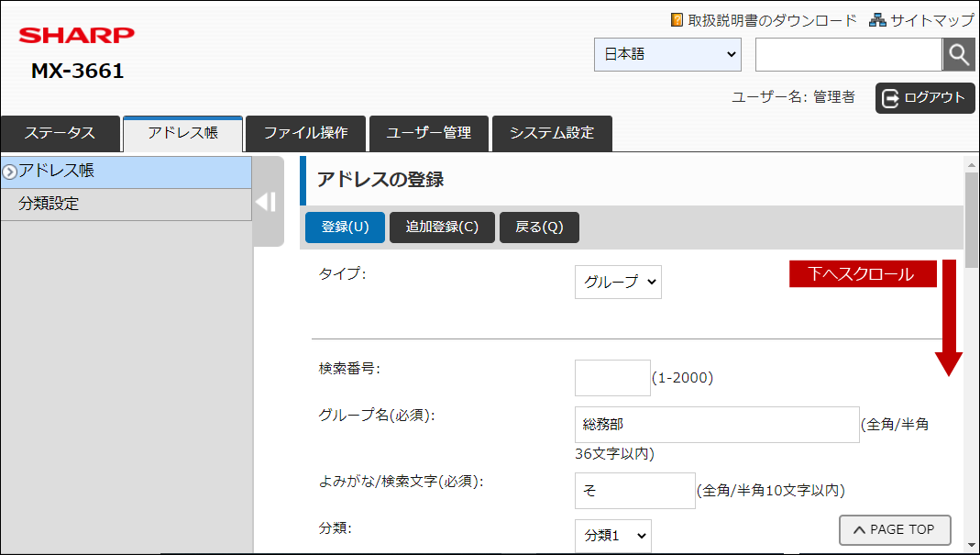Click the sitemap tree icon
Viewport: 980px width, 555px height.
(x=877, y=20)
